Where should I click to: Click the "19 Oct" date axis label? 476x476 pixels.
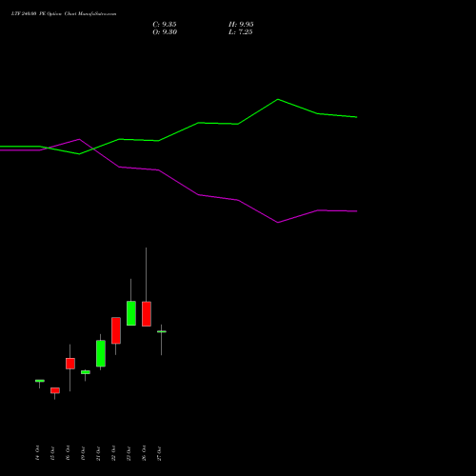click(83, 453)
